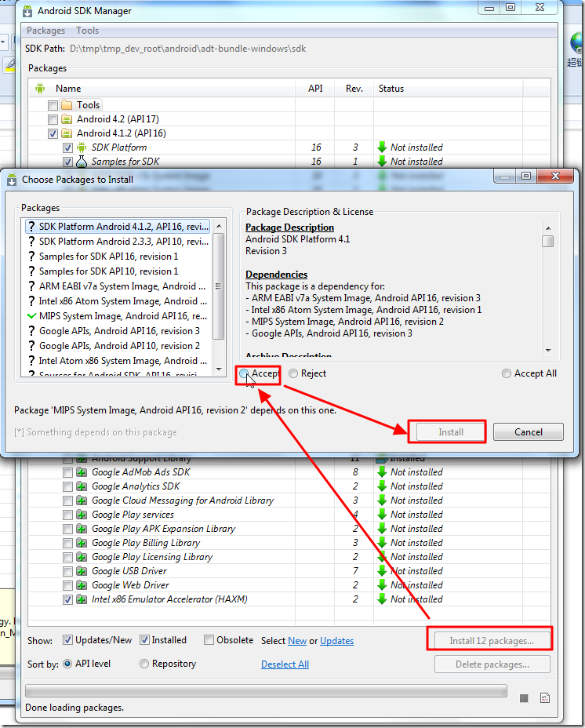Click the New selection link
Image resolution: width=585 pixels, height=728 pixels.
click(297, 641)
